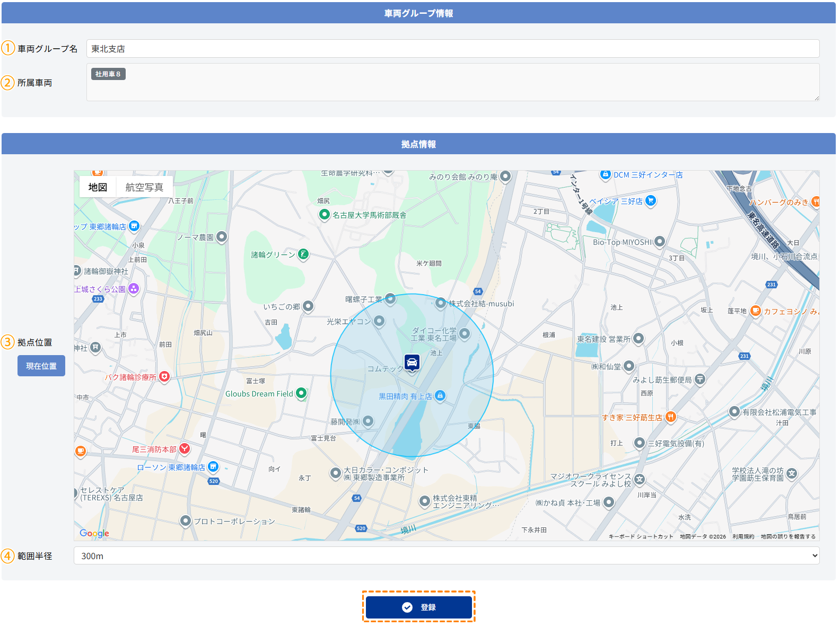Click the Google logo on the map
Image resolution: width=840 pixels, height=627 pixels.
point(94,533)
